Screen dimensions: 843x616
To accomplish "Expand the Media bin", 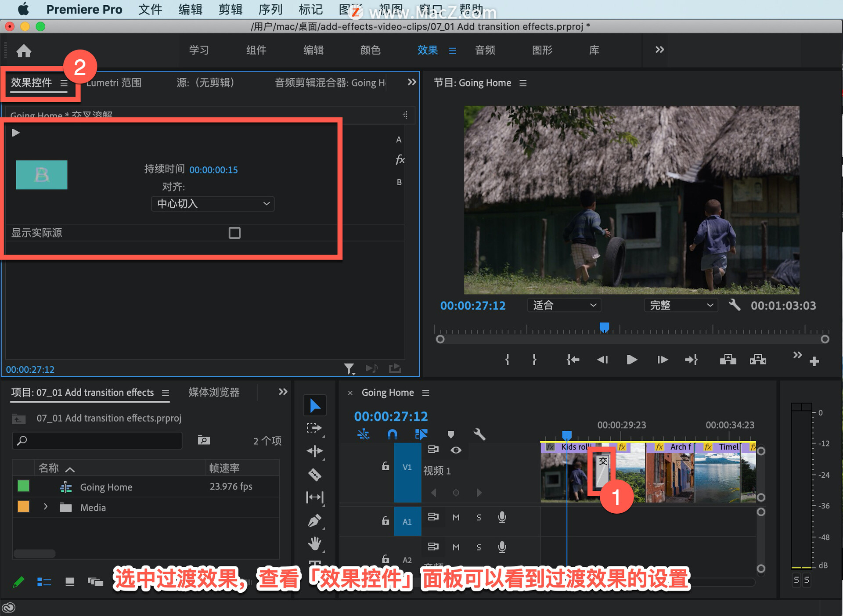I will click(46, 507).
